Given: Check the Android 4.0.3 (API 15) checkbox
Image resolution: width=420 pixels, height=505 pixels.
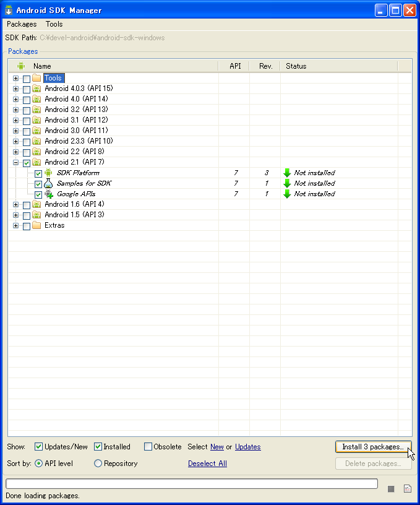Looking at the screenshot, I should coord(27,89).
